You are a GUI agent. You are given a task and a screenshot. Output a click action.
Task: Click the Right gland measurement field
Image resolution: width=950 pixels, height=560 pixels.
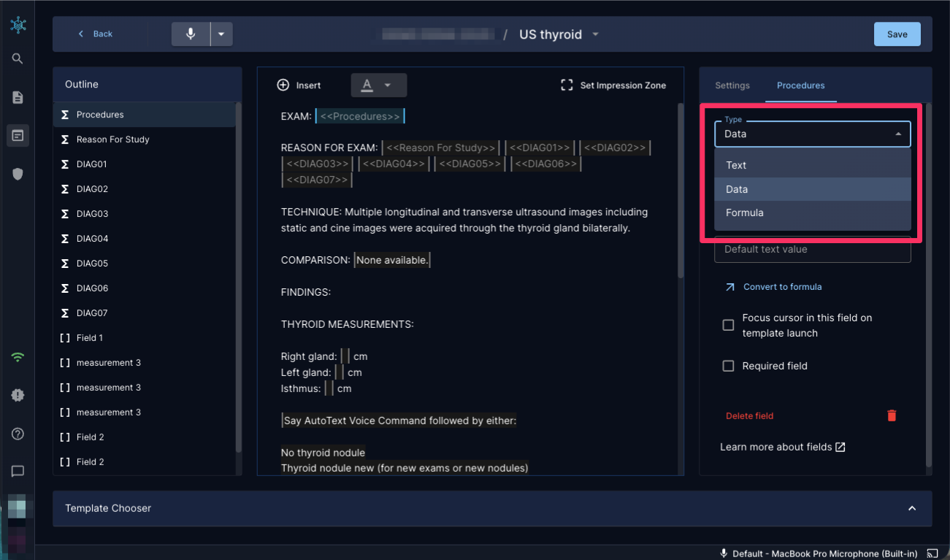(345, 357)
